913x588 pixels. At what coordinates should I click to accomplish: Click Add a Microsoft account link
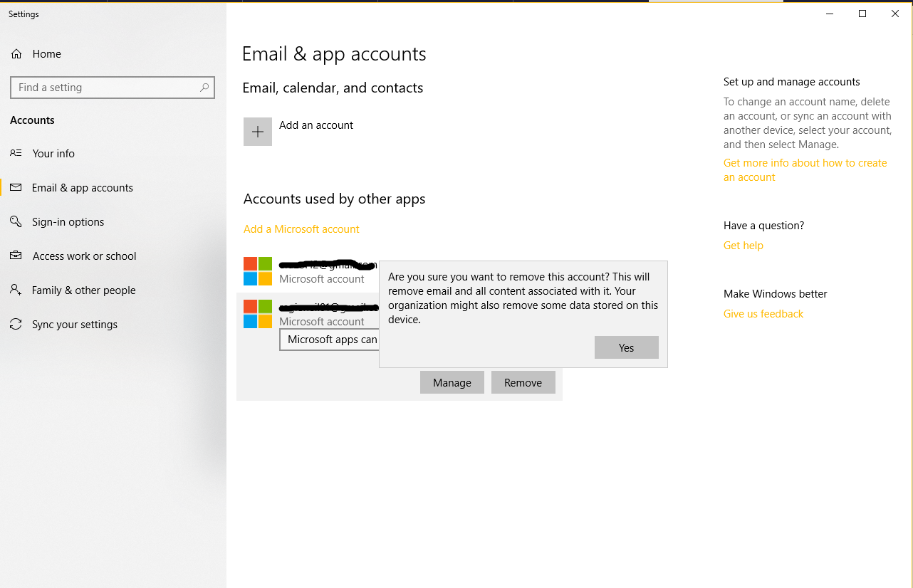click(x=301, y=229)
